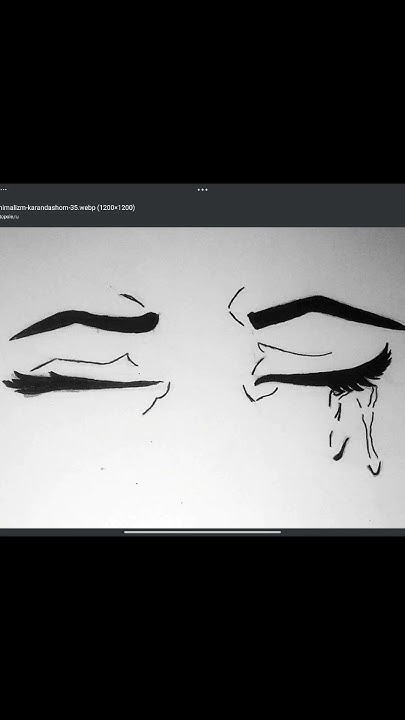Tap the eyes drawing image
Screen dimensions: 405x720
tap(202, 377)
